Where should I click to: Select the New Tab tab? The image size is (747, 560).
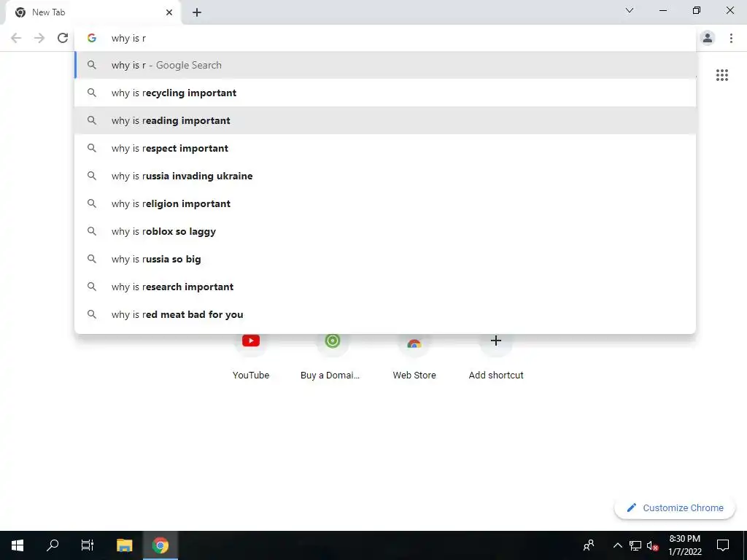93,12
